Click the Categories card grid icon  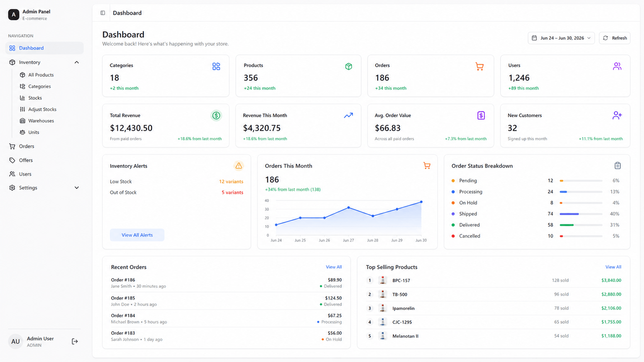click(x=216, y=66)
